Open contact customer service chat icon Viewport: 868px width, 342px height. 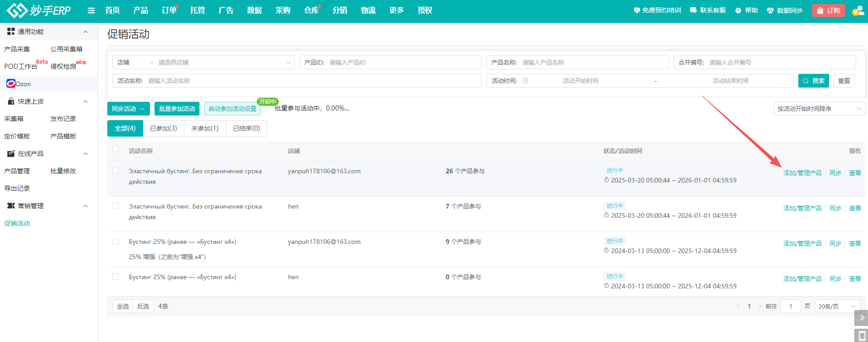pyautogui.click(x=693, y=11)
